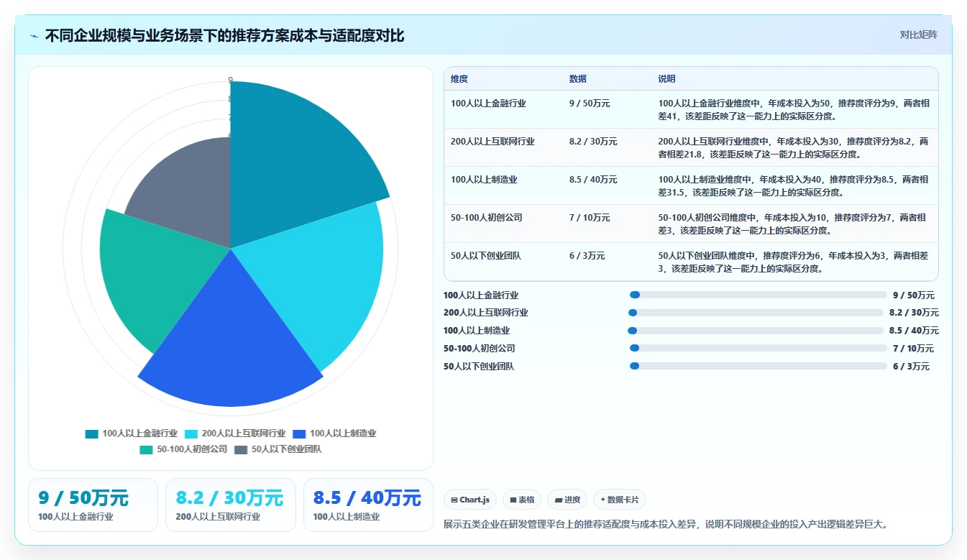
Task: Click progress value 6 / 3万元
Action: pos(911,367)
